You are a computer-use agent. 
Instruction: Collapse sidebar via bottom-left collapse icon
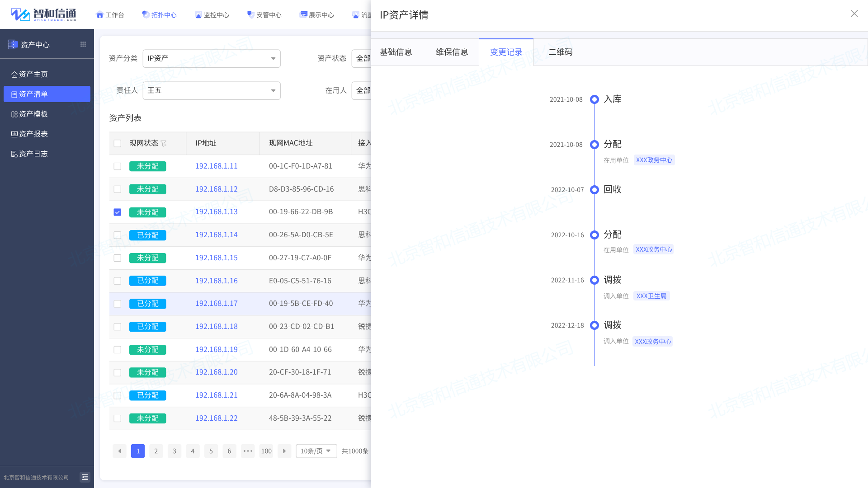click(x=85, y=477)
